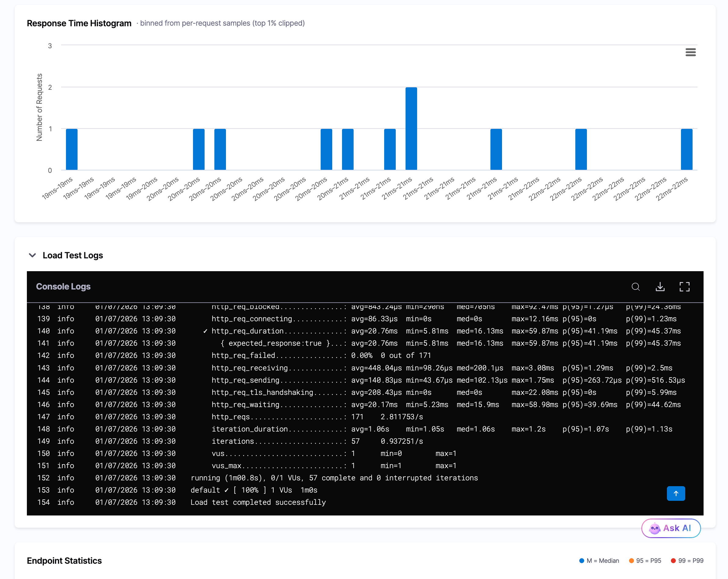Click log line 144 http_req_sending
Screen dimensions: 728x579
[x=365, y=380]
